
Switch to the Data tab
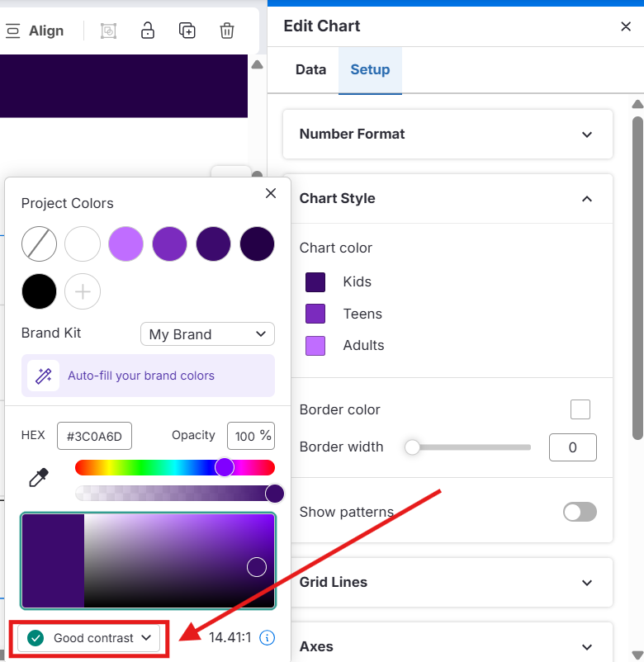pos(310,69)
